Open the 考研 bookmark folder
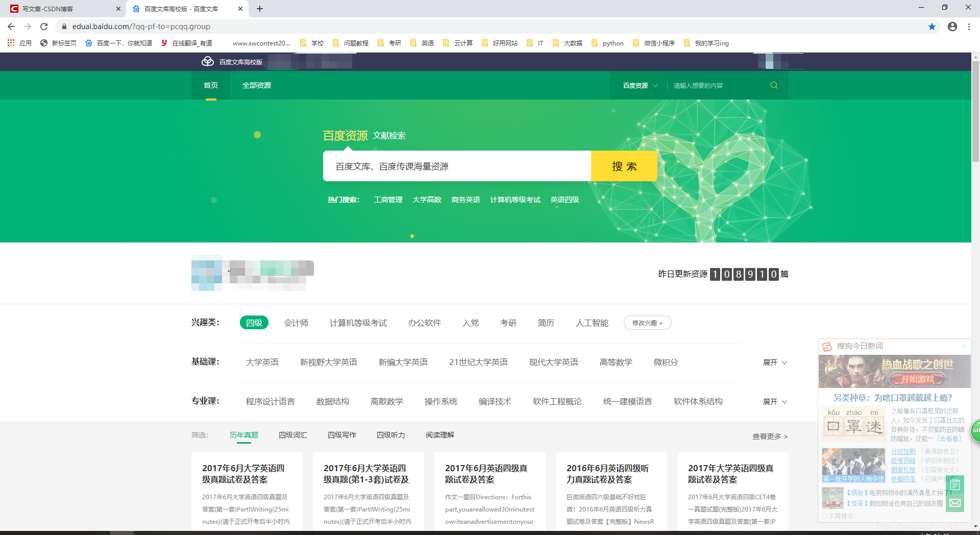This screenshot has height=535, width=980. click(x=389, y=43)
